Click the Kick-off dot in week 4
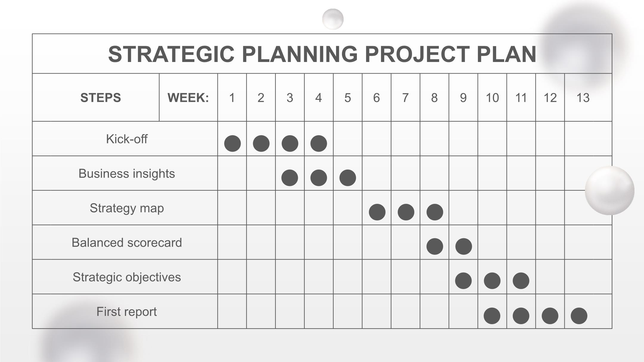Image resolution: width=644 pixels, height=362 pixels. coord(318,143)
